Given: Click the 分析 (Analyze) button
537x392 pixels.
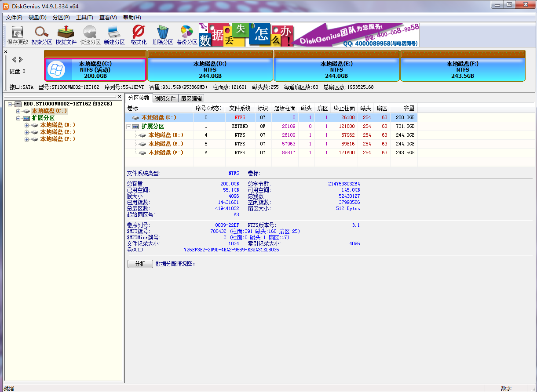Looking at the screenshot, I should point(140,264).
